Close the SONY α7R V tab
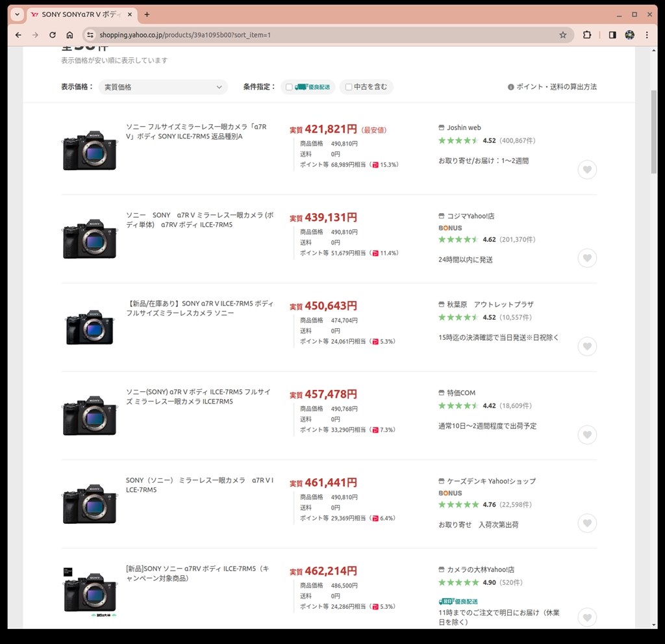The height and width of the screenshot is (644, 665). tap(130, 14)
